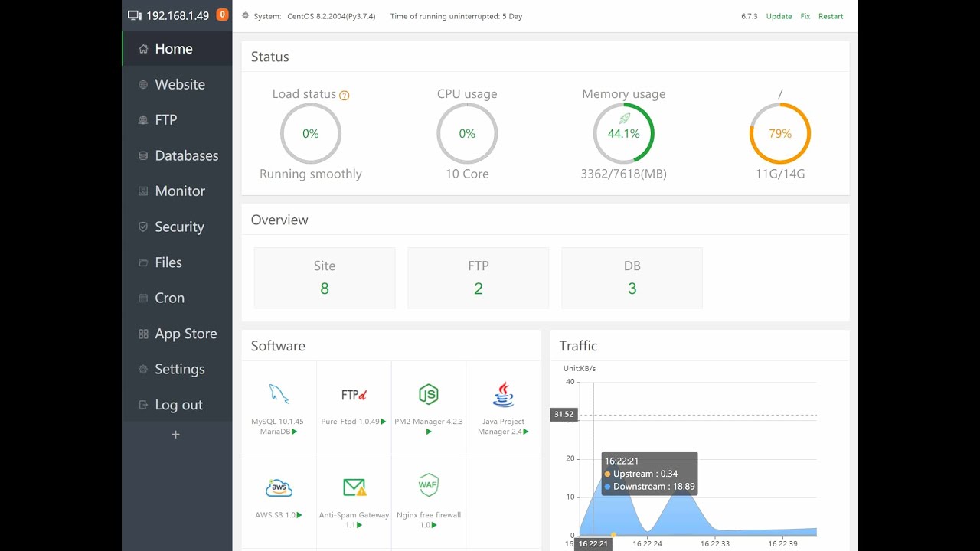Click the play arrow next to Java Project Manager
Image resolution: width=980 pixels, height=551 pixels.
click(x=526, y=432)
